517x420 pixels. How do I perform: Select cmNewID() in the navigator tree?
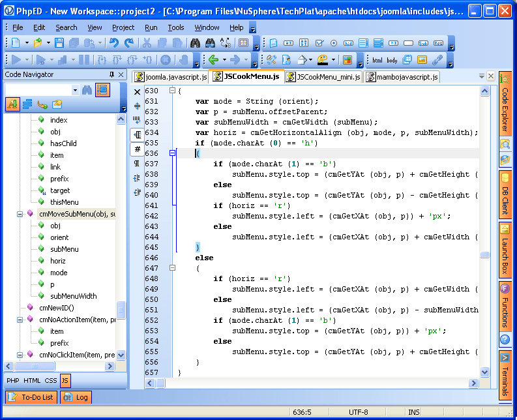57,308
